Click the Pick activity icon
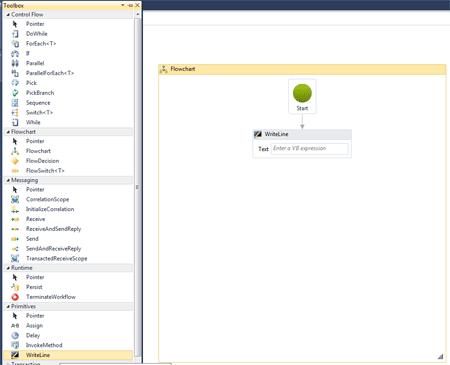This screenshot has height=365, width=450. [15, 83]
